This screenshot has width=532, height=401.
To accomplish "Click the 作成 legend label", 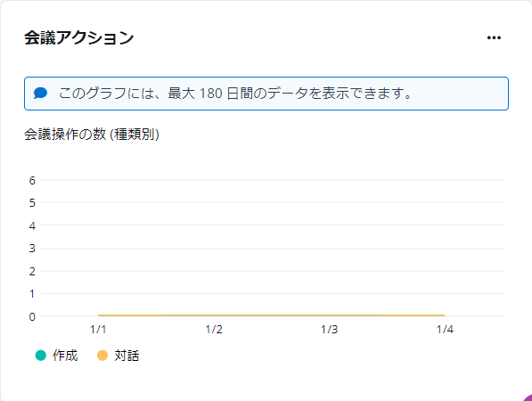I will [65, 356].
